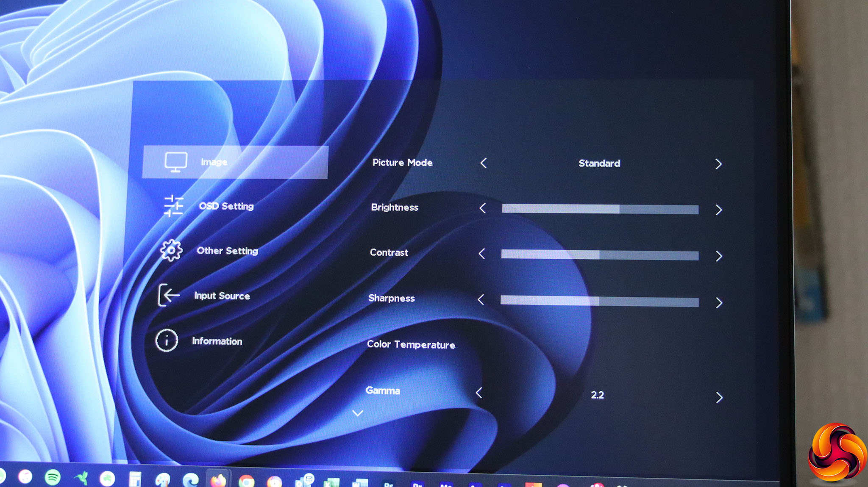Click the Input Source arrow icon

point(169,295)
